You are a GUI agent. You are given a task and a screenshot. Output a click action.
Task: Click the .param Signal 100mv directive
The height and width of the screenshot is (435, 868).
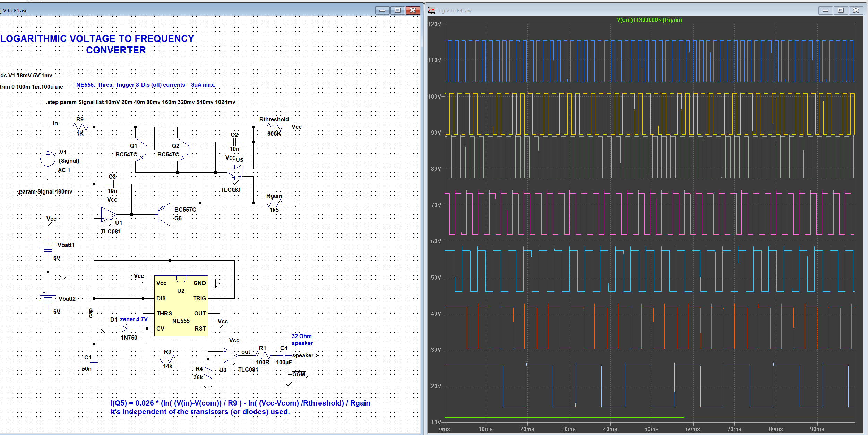pos(45,191)
